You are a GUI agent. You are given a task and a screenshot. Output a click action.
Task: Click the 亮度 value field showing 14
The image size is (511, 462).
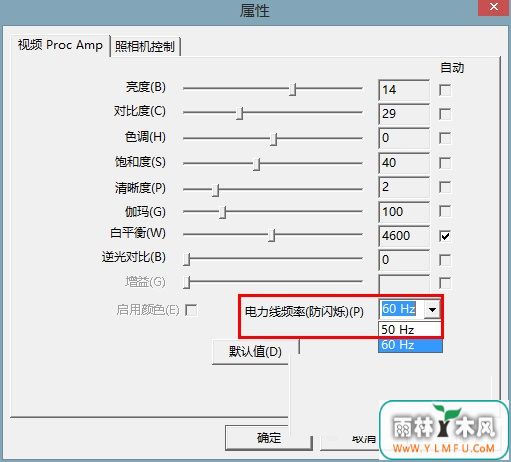[x=404, y=90]
